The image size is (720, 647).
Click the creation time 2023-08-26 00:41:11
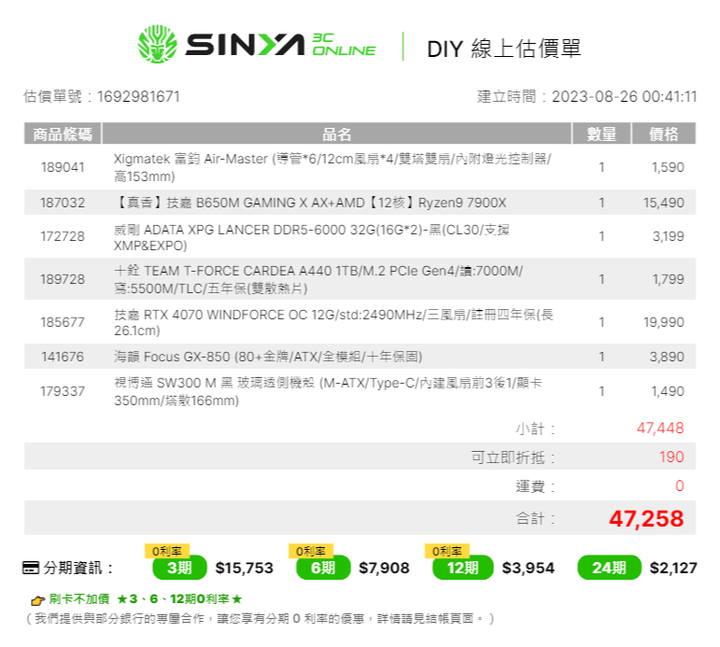point(624,97)
